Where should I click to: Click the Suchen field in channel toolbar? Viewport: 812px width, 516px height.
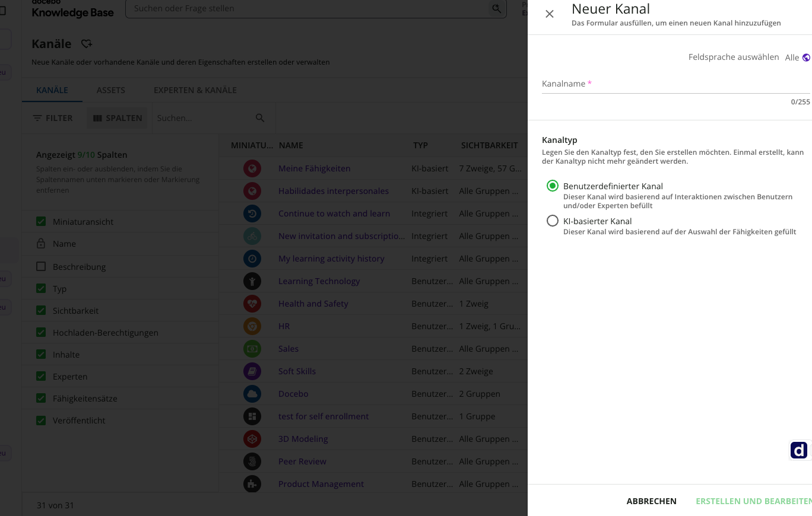tap(202, 118)
